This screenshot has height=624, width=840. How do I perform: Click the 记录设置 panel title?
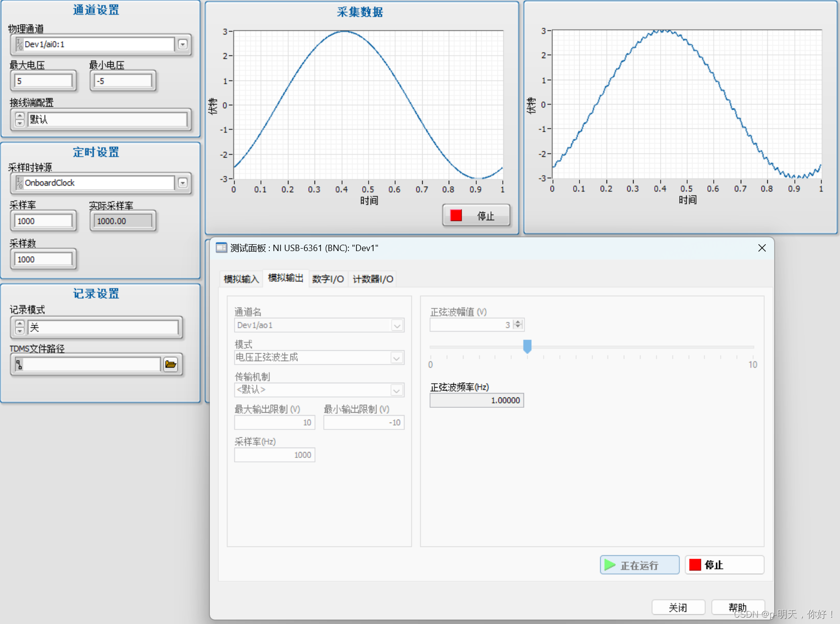[96, 293]
